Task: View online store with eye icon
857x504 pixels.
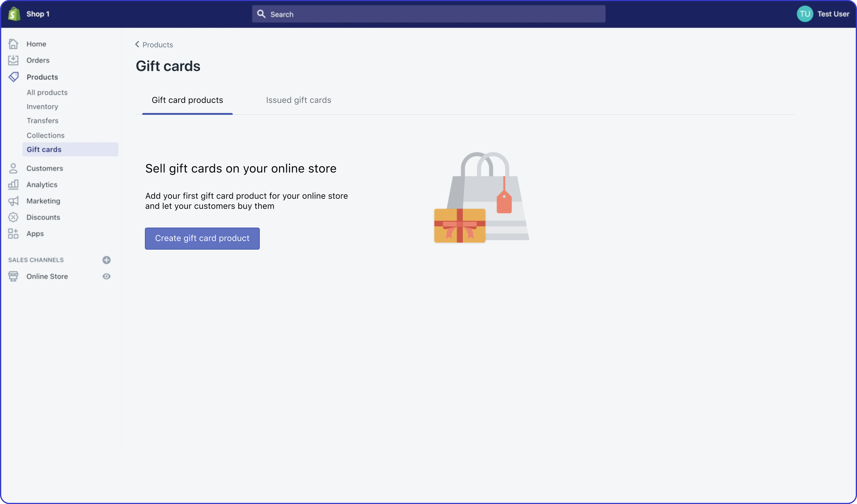Action: point(107,276)
